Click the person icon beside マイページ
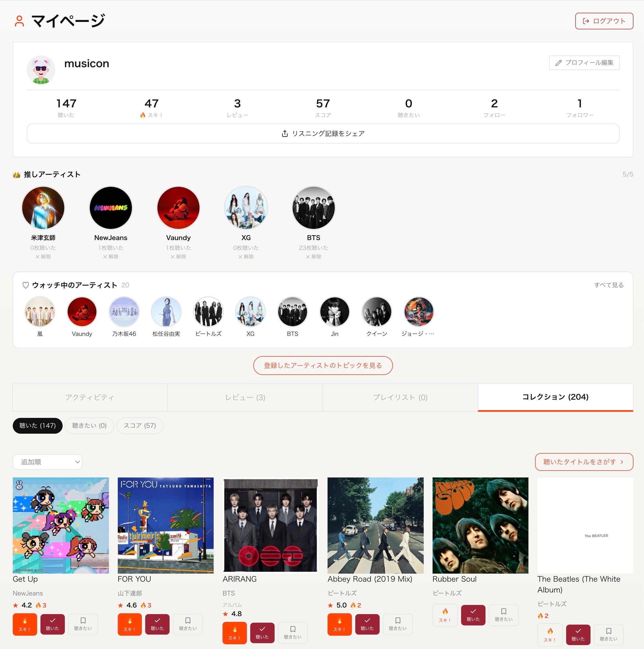This screenshot has height=649, width=644. pyautogui.click(x=19, y=21)
